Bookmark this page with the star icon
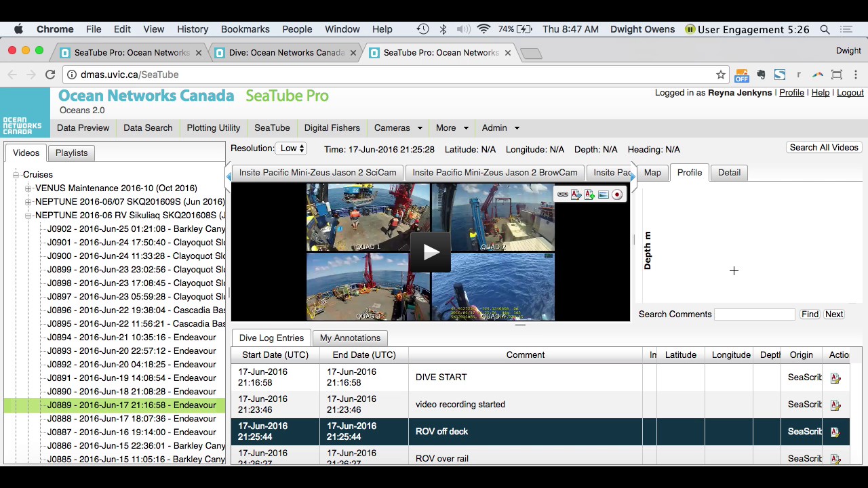 click(720, 75)
